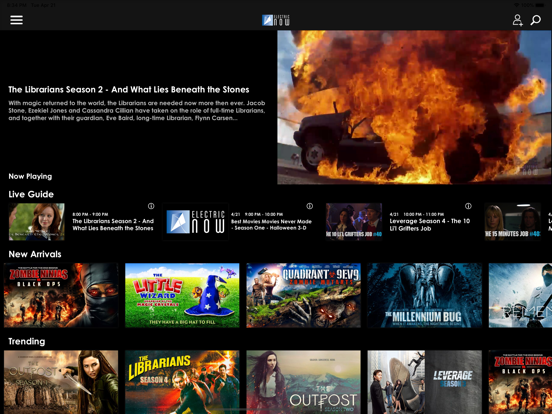Open The Outpost Season Two poster
Screen dimensions: 552x414
303,382
